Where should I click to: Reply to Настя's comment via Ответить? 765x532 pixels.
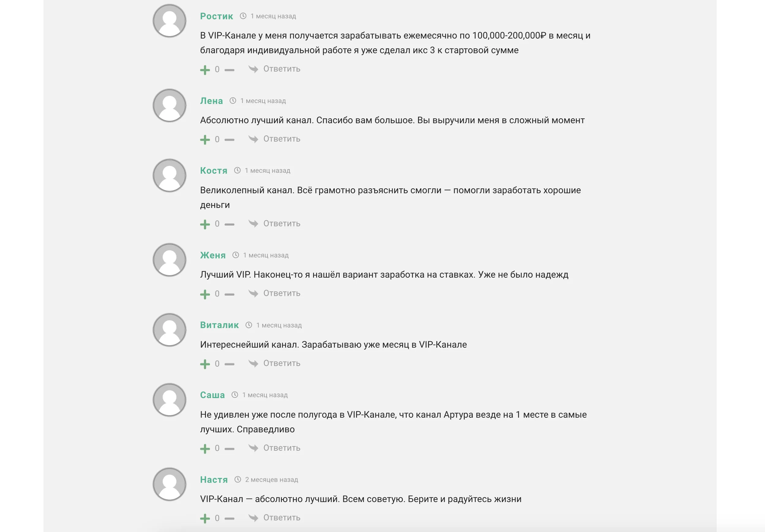point(282,518)
